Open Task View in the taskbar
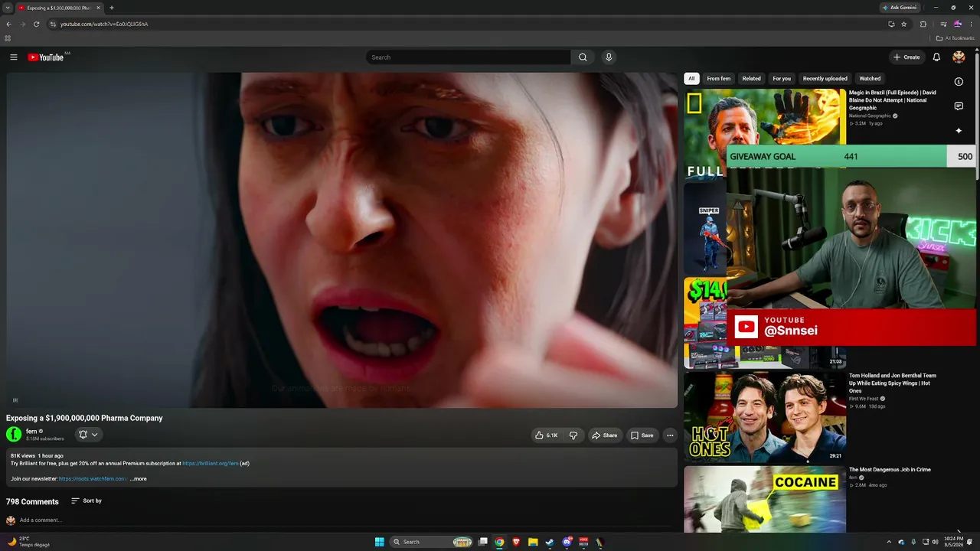 (482, 542)
